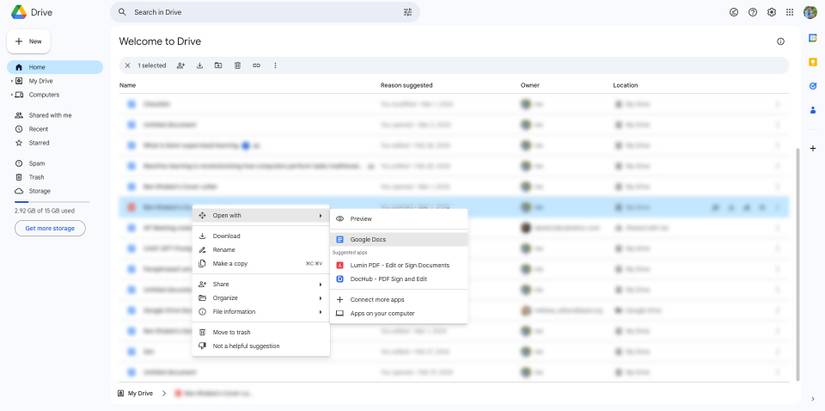Choose Make a copy from context menu
The image size is (825, 411).
coord(230,264)
